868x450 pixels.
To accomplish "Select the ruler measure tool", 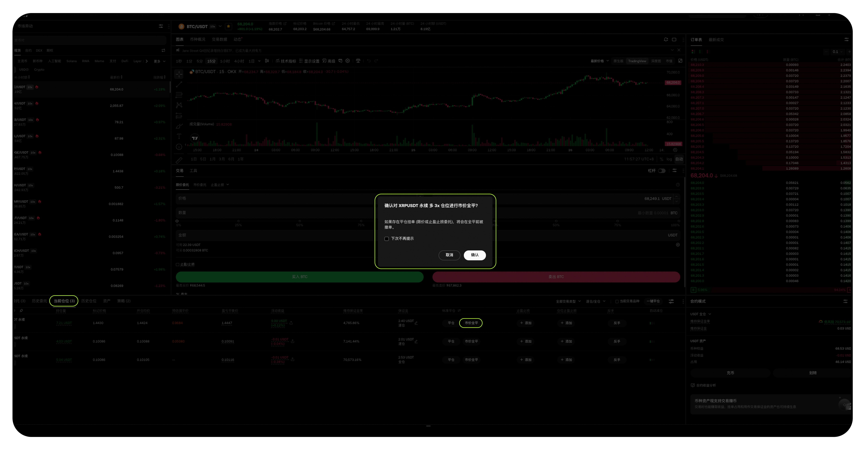I will pyautogui.click(x=179, y=160).
